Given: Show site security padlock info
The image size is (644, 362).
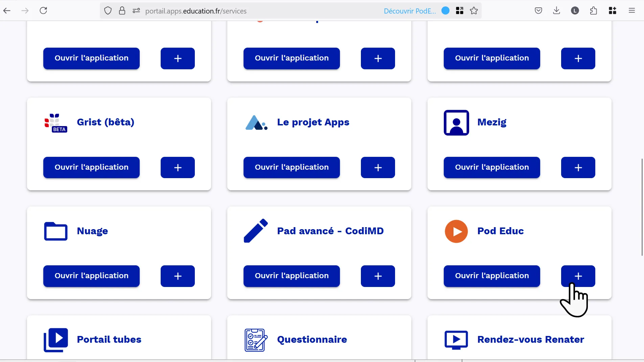Looking at the screenshot, I should click(x=122, y=11).
